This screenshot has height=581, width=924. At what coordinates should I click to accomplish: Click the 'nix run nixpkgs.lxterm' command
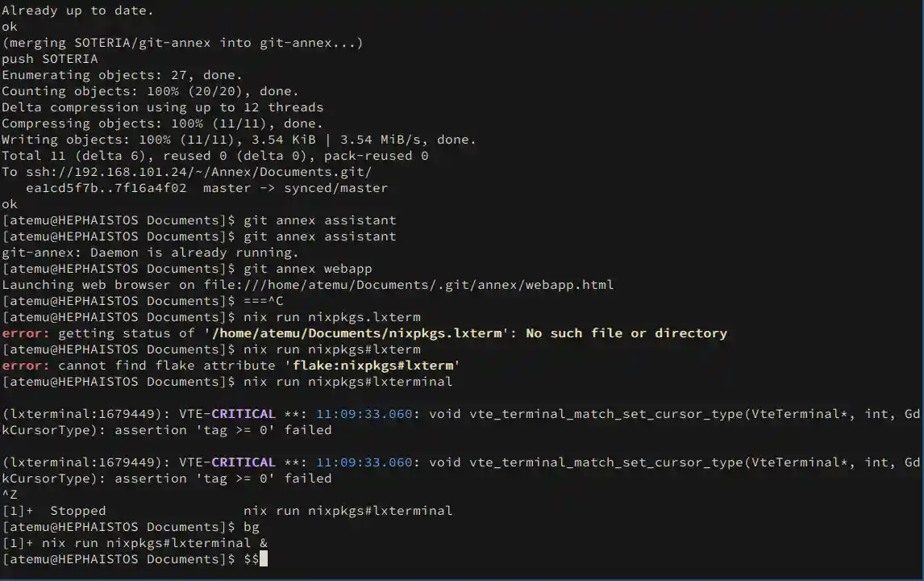coord(331,317)
